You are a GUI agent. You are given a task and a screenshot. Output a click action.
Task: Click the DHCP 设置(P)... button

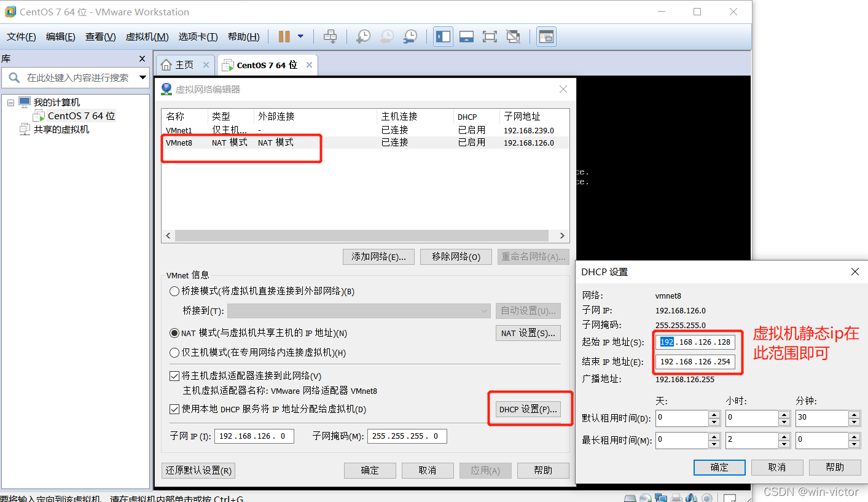point(528,409)
